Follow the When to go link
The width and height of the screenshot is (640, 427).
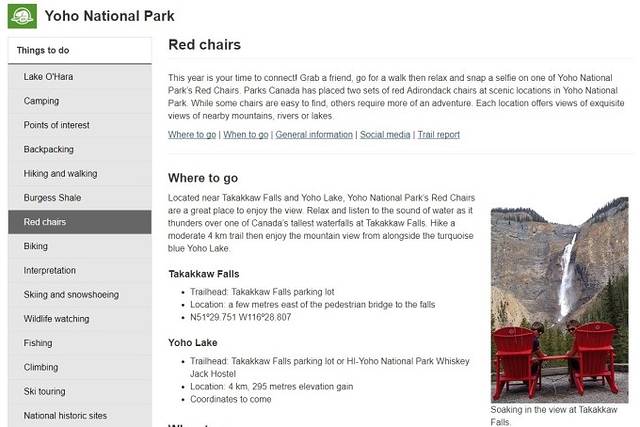click(246, 134)
